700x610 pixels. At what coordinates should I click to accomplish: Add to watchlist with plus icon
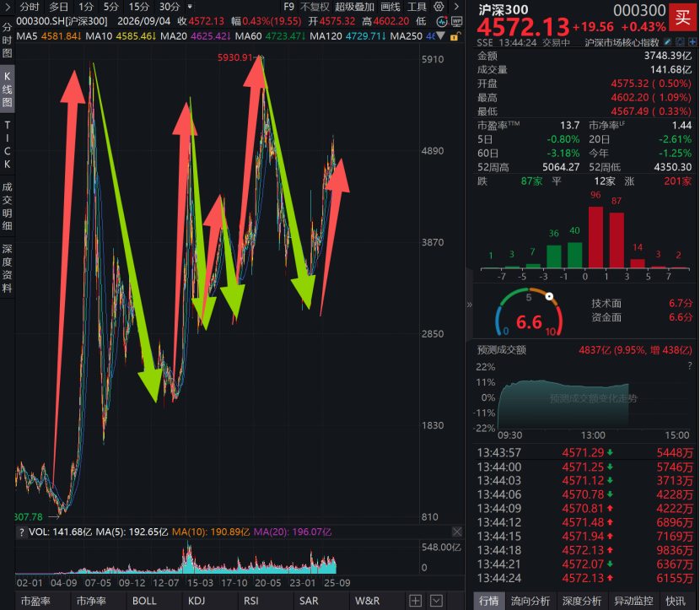pos(692,42)
